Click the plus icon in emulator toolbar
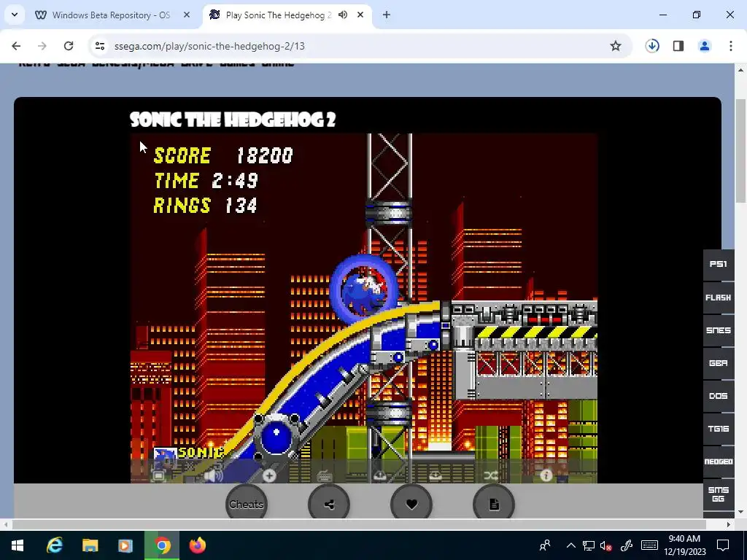 pos(269,475)
